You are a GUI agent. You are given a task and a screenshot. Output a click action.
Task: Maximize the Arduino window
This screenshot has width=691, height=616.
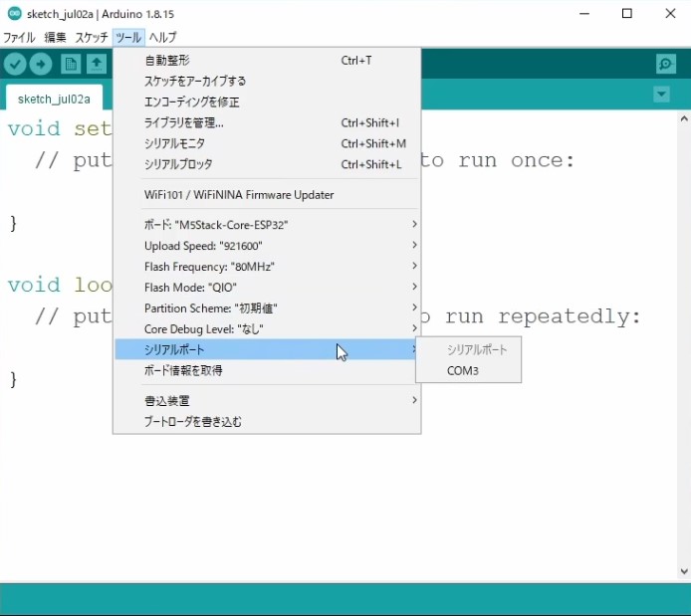pyautogui.click(x=626, y=14)
